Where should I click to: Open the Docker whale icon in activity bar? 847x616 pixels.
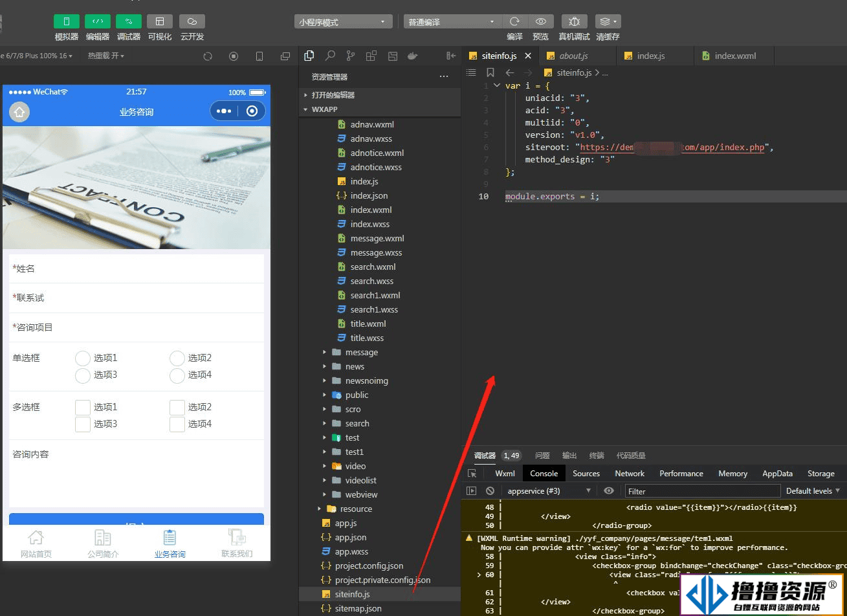coord(413,56)
